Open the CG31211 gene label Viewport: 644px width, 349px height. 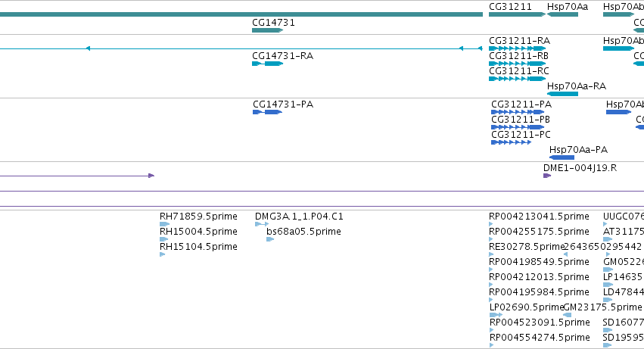(510, 7)
